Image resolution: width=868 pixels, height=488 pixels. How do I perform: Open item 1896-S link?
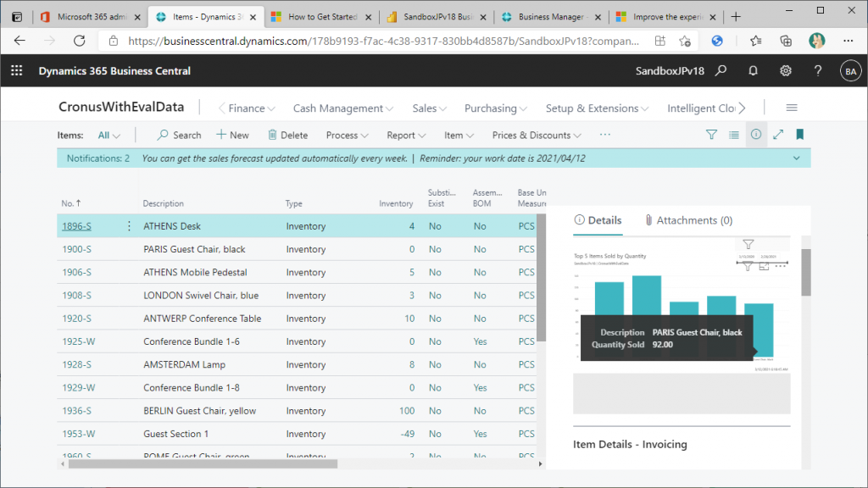[x=76, y=225]
